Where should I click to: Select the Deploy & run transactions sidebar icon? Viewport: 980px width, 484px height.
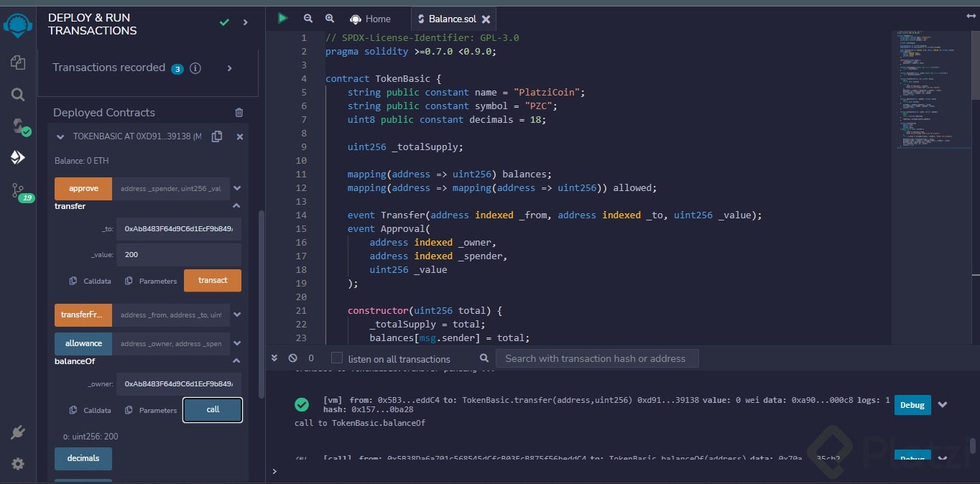coord(18,157)
